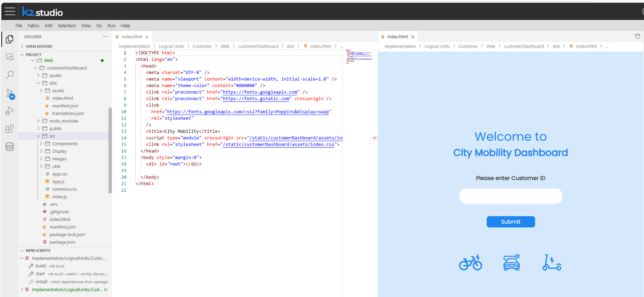Expand the OPEN EDITORS section
Viewport: 644px width, 297px height.
tap(39, 46)
